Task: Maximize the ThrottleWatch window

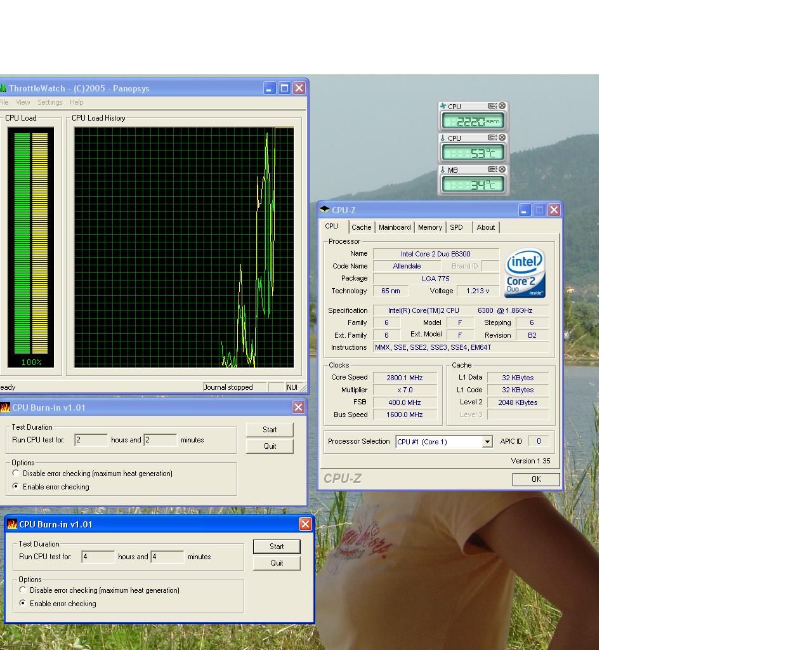Action: pos(284,88)
